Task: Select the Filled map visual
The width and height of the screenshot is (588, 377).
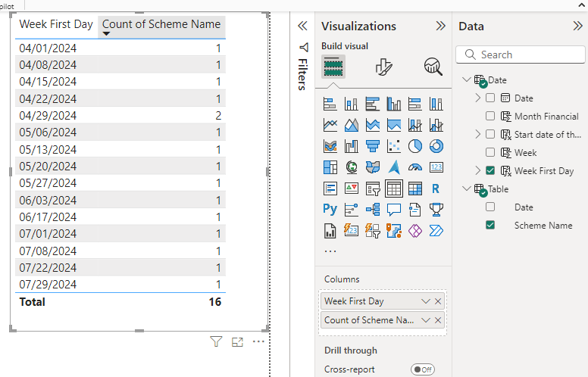Action: point(372,167)
